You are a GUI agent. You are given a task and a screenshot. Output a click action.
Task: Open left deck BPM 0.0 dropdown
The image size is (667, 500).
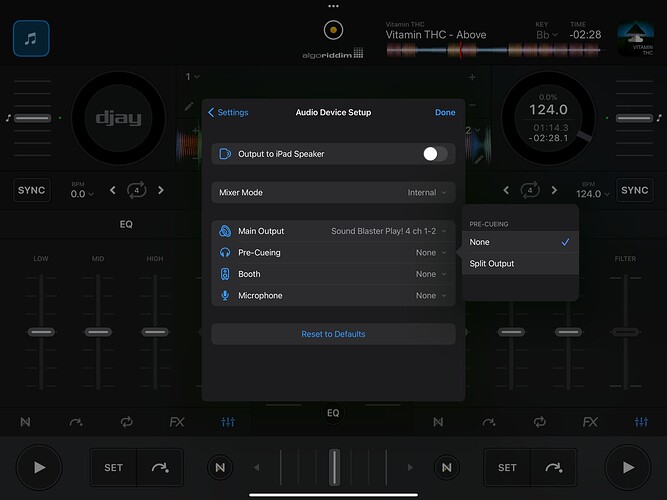(82, 190)
